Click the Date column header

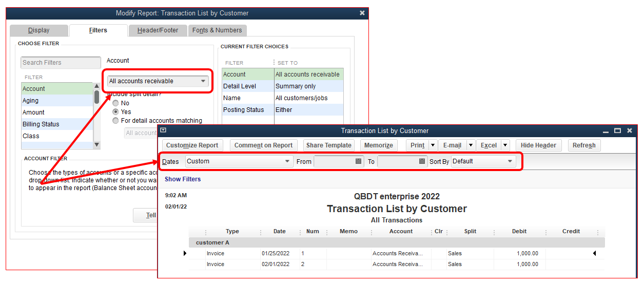pos(280,232)
